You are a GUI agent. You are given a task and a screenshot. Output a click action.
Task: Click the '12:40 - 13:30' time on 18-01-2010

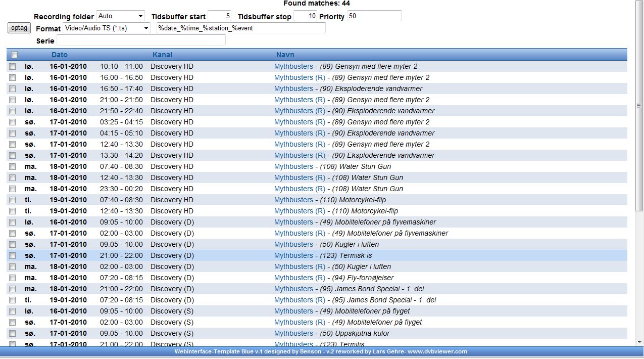(x=121, y=177)
